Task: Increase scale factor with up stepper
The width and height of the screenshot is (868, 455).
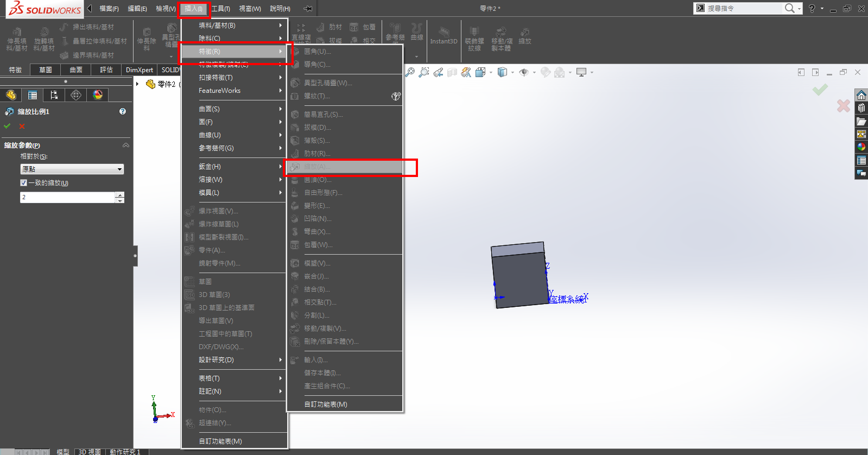Action: point(120,194)
